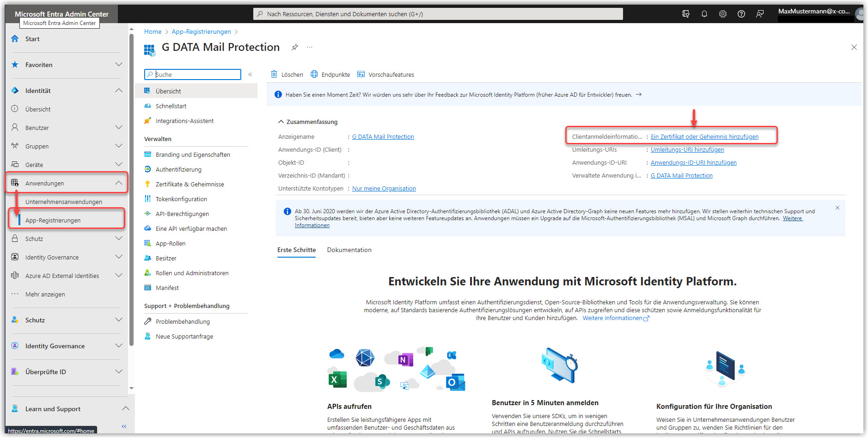Screen dimensions: 868x438
Task: Click sidebar scrollbar down arrow
Action: [132, 388]
